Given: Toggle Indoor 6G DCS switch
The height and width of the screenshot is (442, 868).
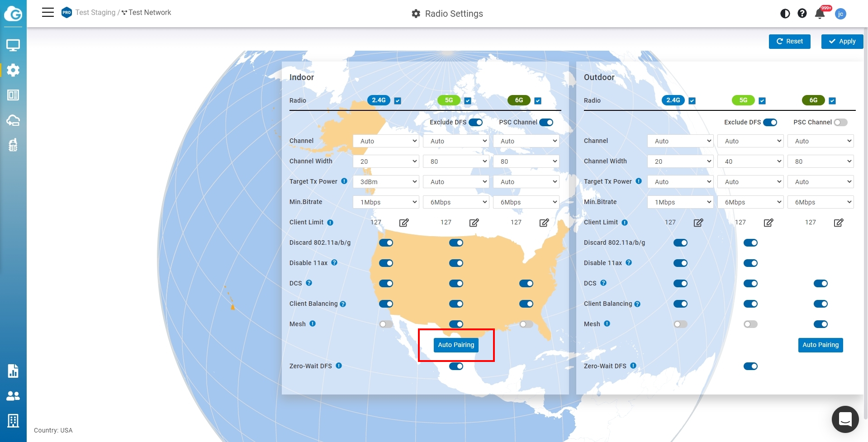Looking at the screenshot, I should click(x=526, y=284).
